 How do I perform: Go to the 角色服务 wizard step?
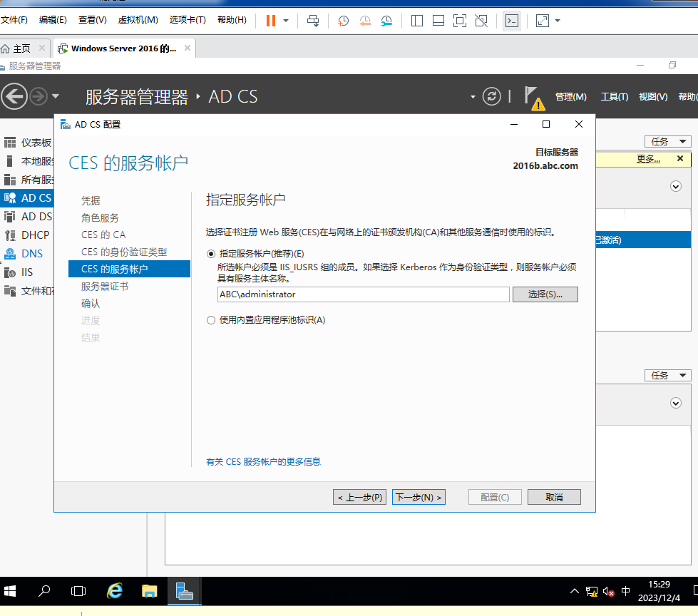(100, 217)
